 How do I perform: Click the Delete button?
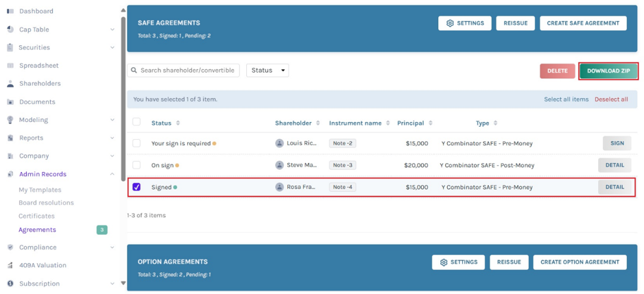[x=558, y=71]
